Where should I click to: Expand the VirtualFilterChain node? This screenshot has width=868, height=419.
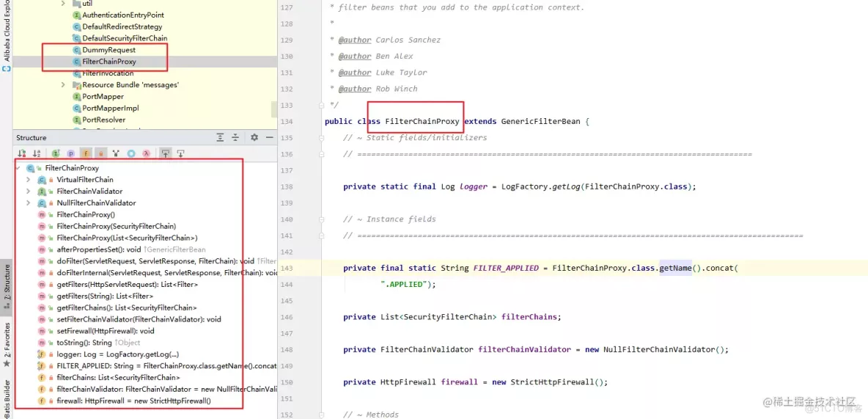pos(28,180)
